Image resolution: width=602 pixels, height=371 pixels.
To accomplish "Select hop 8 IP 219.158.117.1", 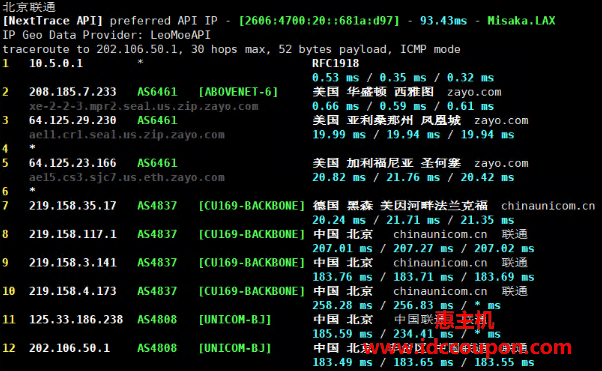I will tap(73, 234).
